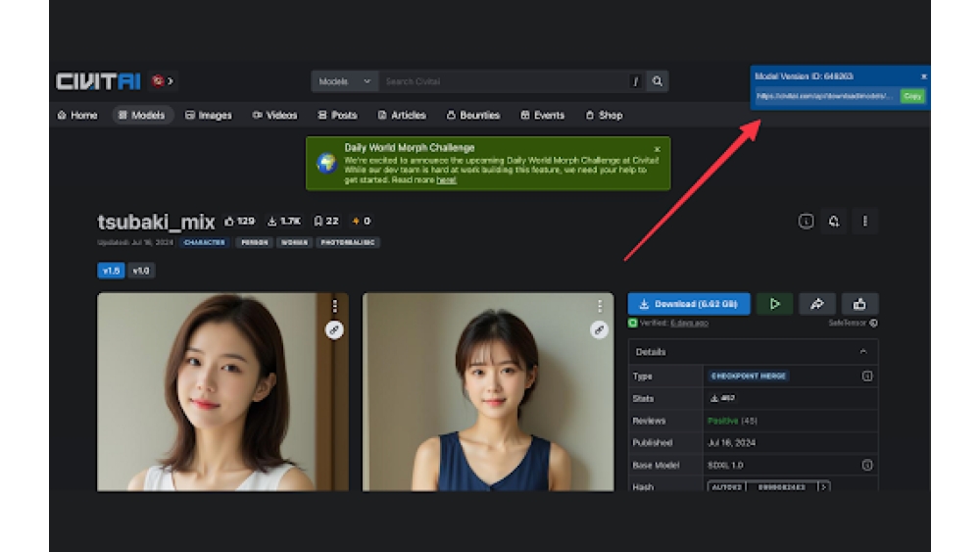
Task: Click the SafeTensor info icon
Action: 874,324
